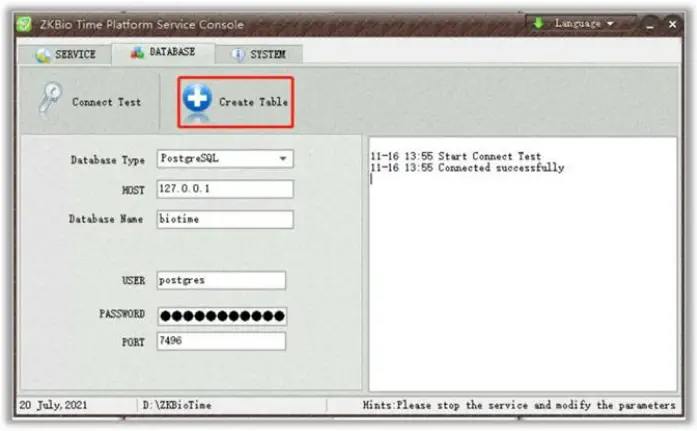
Task: Click the 'Database Name' label
Action: coord(106,219)
